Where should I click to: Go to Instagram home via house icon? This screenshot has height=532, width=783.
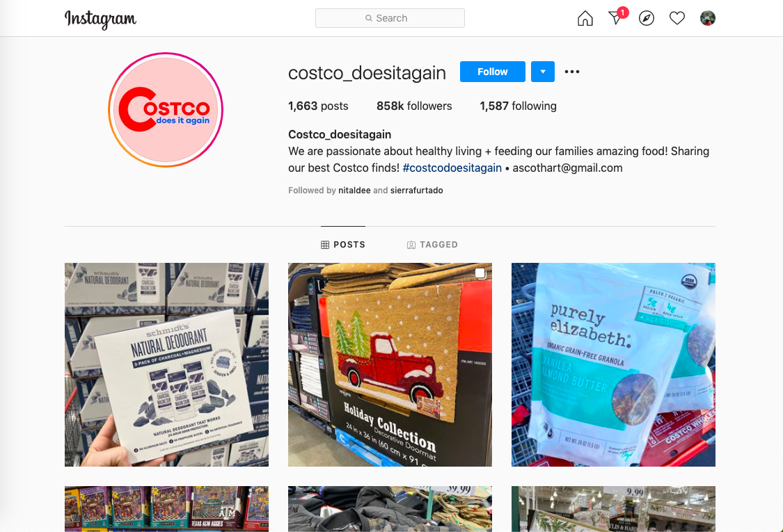(585, 19)
